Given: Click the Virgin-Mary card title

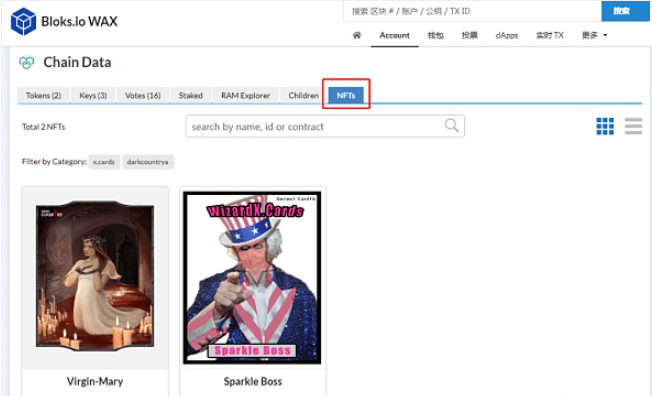Looking at the screenshot, I should [x=95, y=381].
